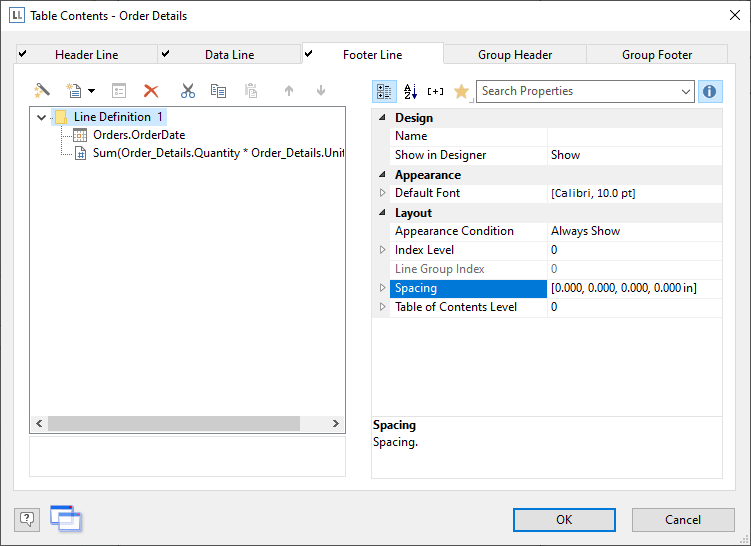Open the Group Footer tab
This screenshot has width=751, height=546.
pos(657,55)
